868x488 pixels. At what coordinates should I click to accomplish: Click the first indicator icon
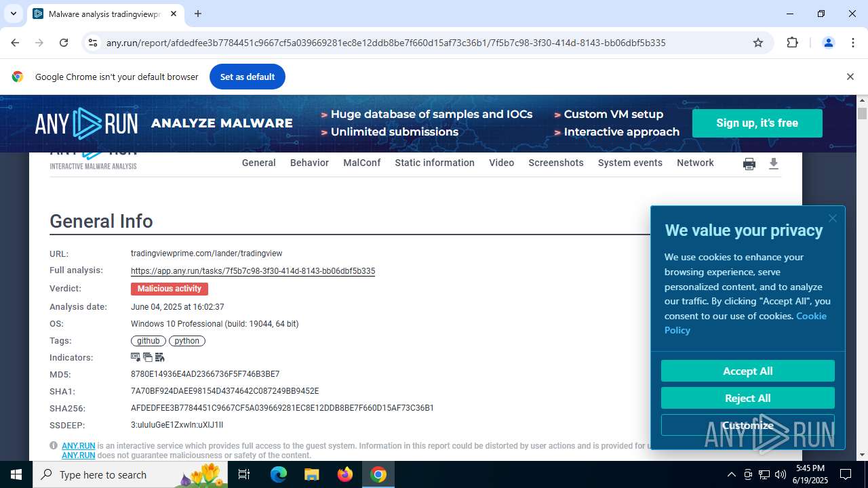pyautogui.click(x=136, y=357)
